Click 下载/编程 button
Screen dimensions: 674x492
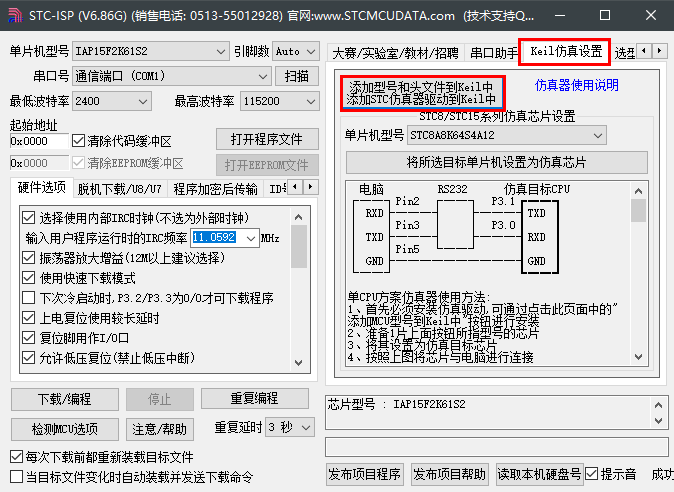(64, 399)
